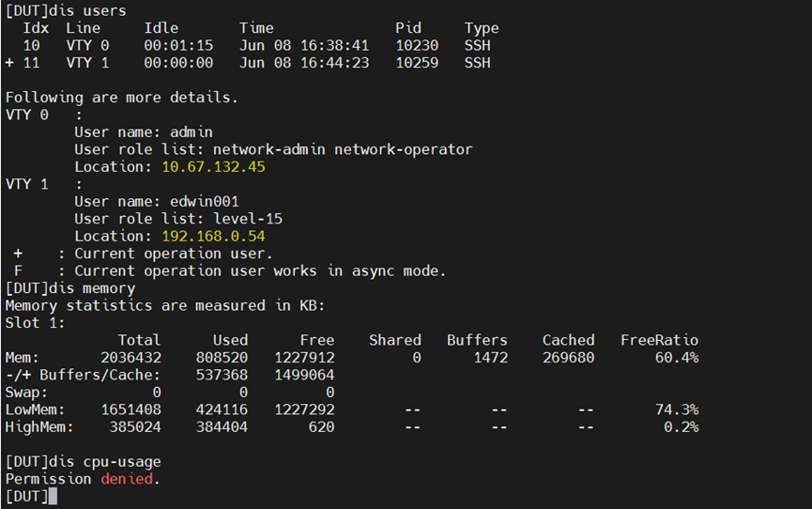Click the Pid value 10259
The height and width of the screenshot is (509, 812).
pyautogui.click(x=417, y=63)
